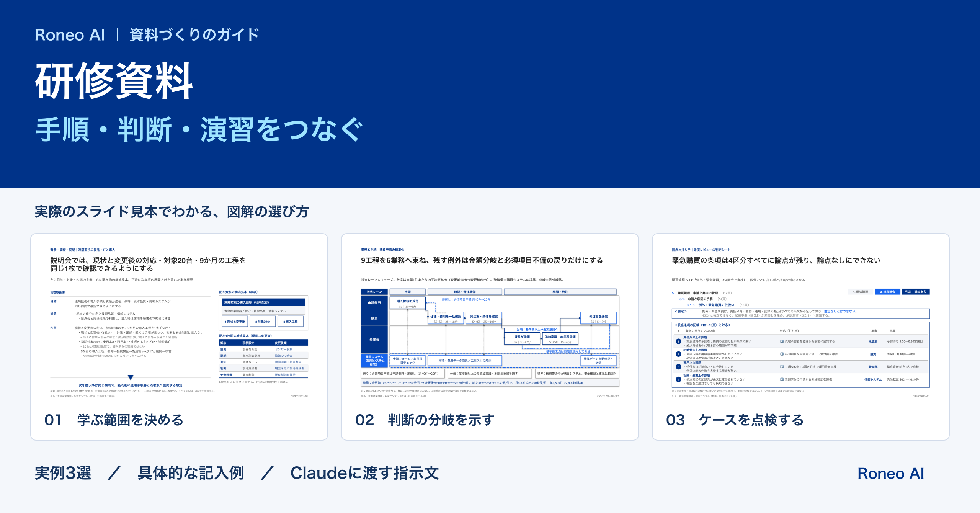Click the subtitle 手順・判断・演習をつなぐ

pyautogui.click(x=199, y=129)
